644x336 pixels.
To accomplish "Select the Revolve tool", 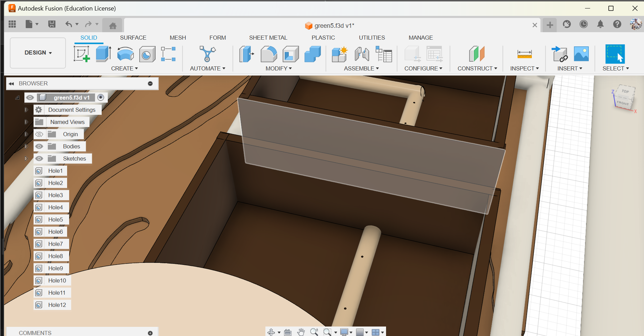I will click(125, 54).
